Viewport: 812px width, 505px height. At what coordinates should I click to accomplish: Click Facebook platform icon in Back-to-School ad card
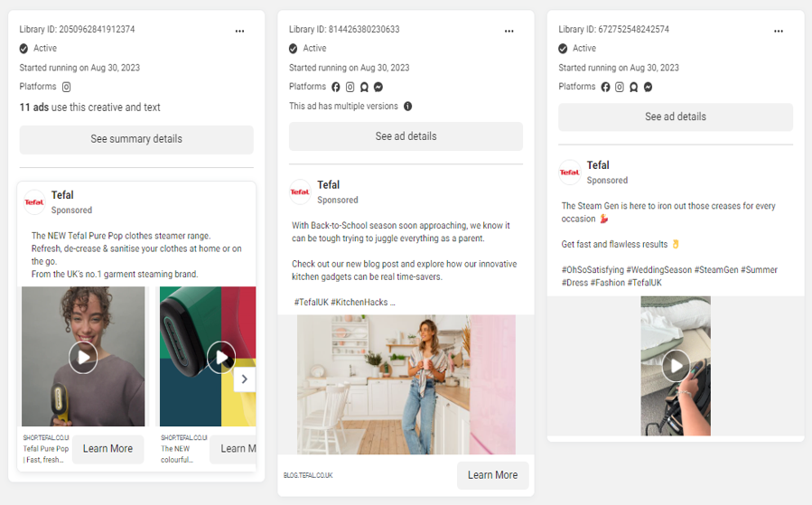(x=336, y=87)
